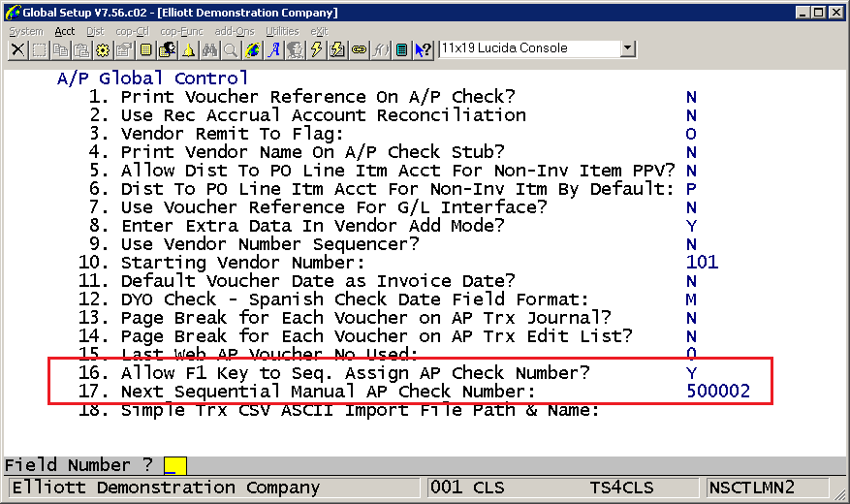This screenshot has width=850, height=504.
Task: Click 'Print Vendor Name On A/P Check Stub?'
Action: point(312,152)
